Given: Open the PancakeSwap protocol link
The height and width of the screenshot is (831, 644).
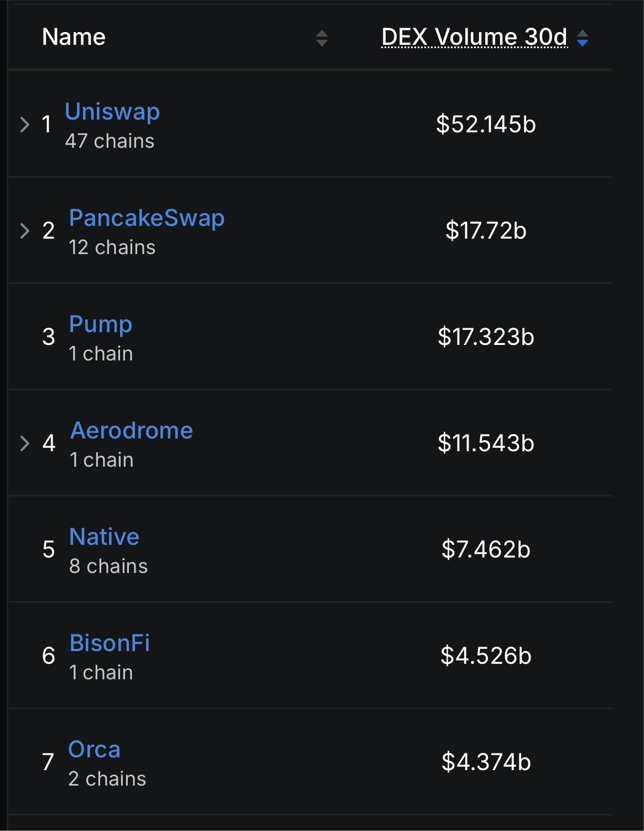Looking at the screenshot, I should pyautogui.click(x=147, y=218).
